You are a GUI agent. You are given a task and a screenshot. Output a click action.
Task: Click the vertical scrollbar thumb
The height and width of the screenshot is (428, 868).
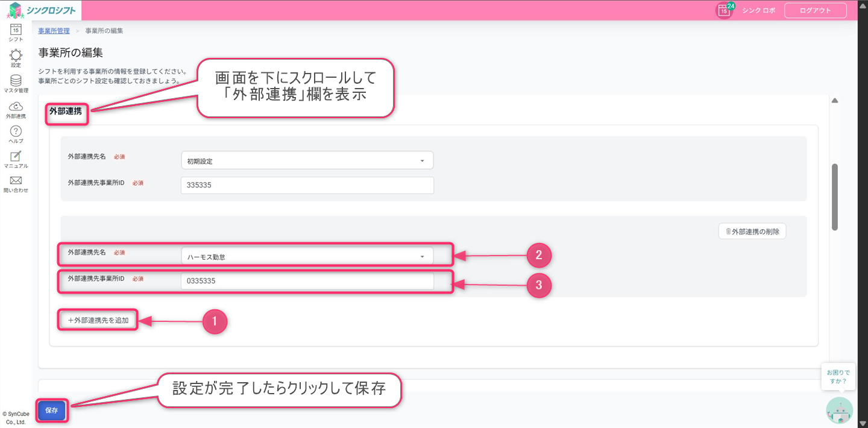pyautogui.click(x=835, y=197)
